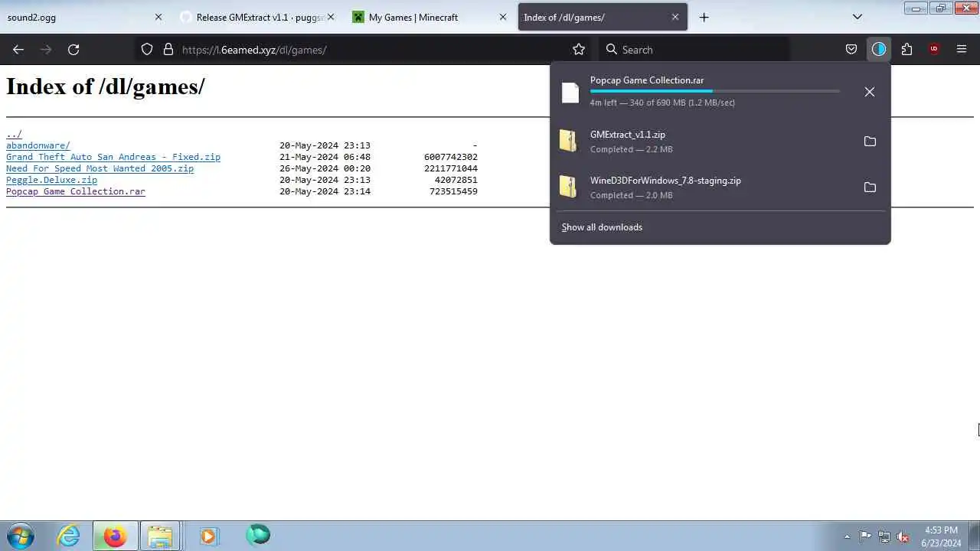Click the Popcap Game Collection.rar download name
Screen dimensions: 980x551
click(x=647, y=80)
